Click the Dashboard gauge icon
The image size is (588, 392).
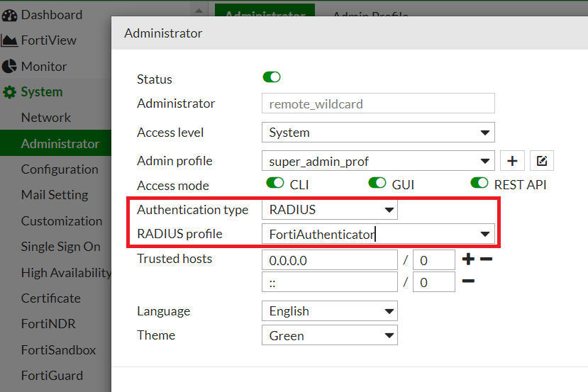pyautogui.click(x=9, y=15)
